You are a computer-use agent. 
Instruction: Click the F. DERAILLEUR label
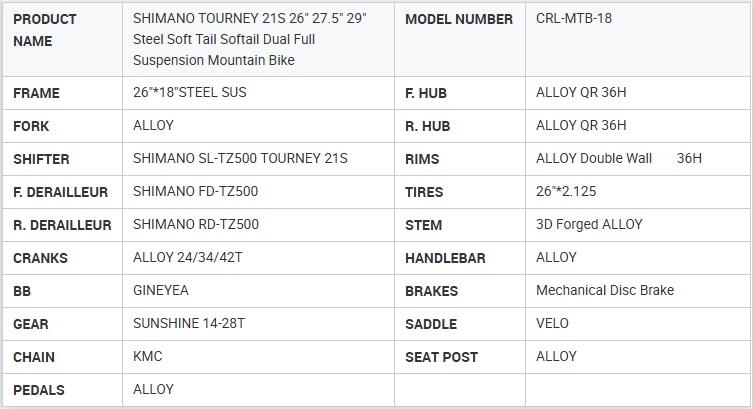tap(61, 192)
